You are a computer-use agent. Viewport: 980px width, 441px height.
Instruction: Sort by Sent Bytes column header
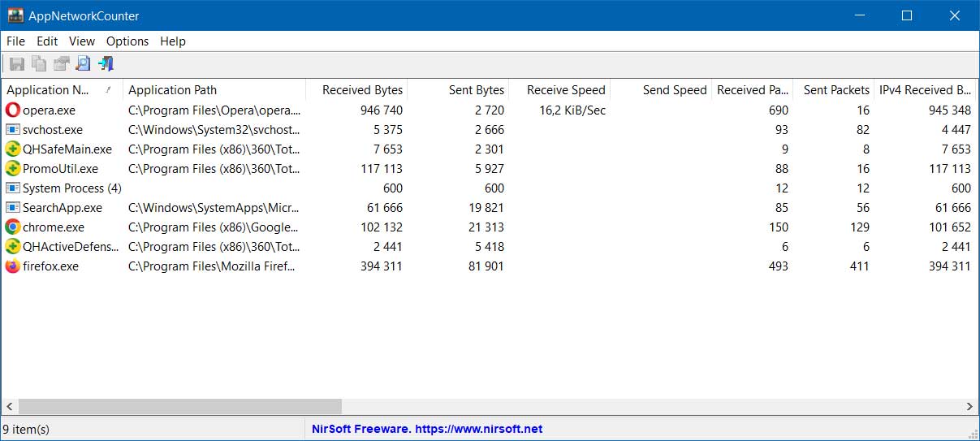[458, 90]
